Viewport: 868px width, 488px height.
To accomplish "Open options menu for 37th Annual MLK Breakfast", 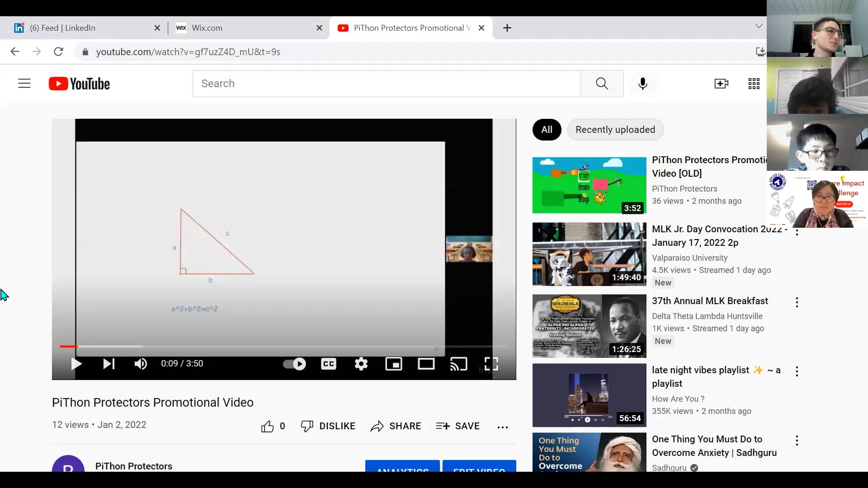I will [x=797, y=302].
